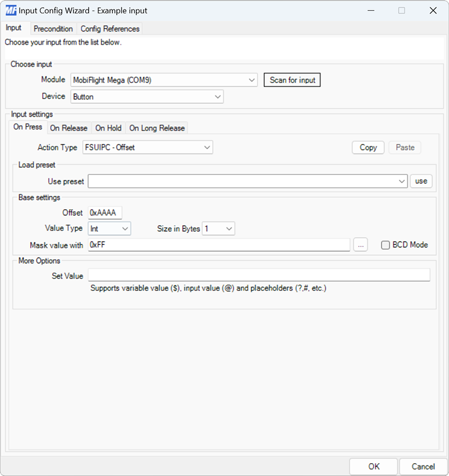
Task: Open the Action Type dropdown
Action: 208,147
